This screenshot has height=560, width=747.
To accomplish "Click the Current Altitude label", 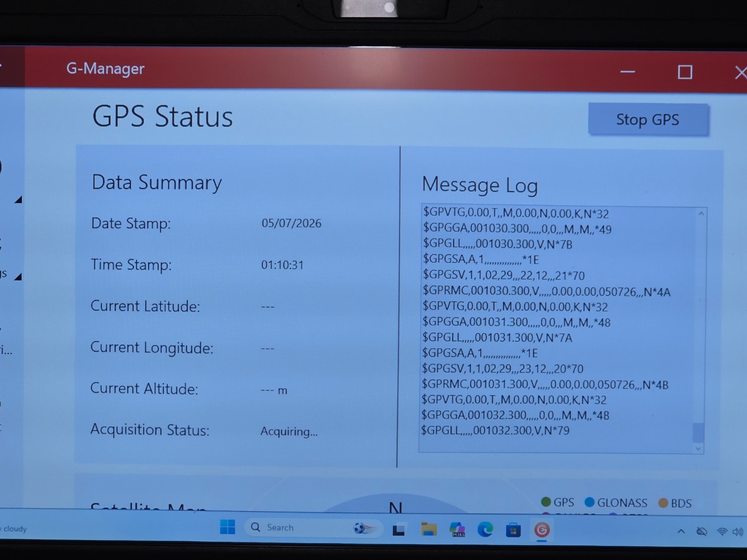I will click(144, 389).
